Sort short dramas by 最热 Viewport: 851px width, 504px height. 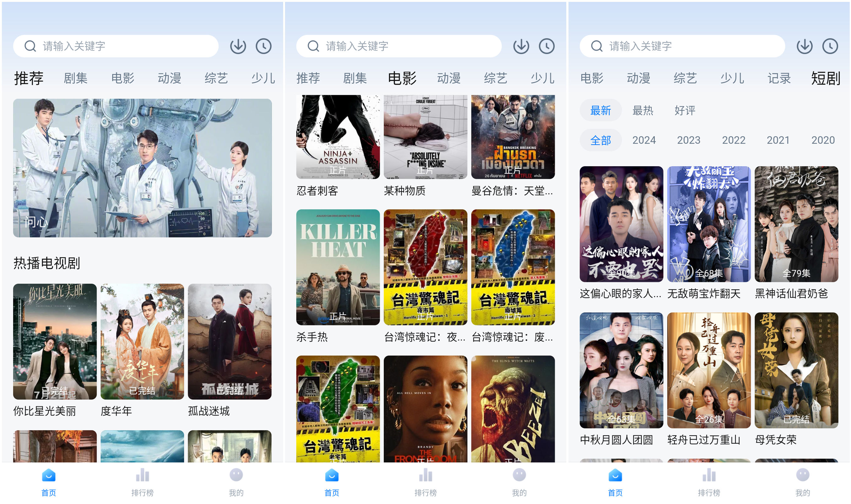[x=643, y=110]
